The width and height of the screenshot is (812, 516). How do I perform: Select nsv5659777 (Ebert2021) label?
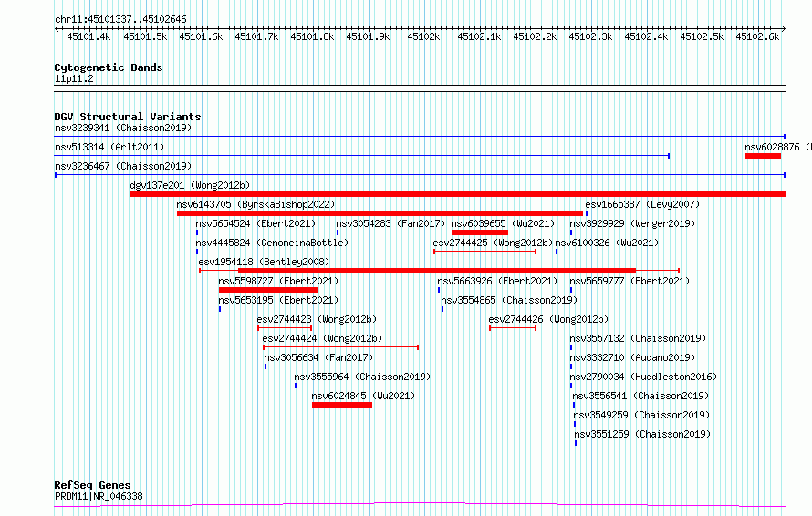tap(630, 281)
